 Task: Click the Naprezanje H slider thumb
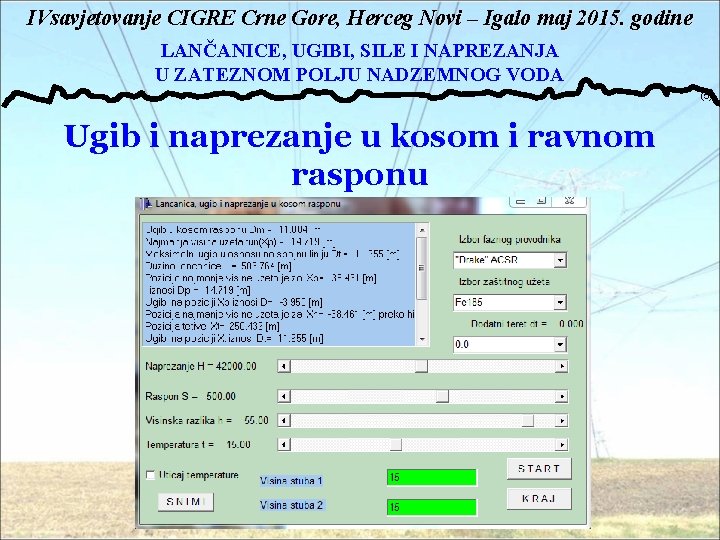(421, 366)
